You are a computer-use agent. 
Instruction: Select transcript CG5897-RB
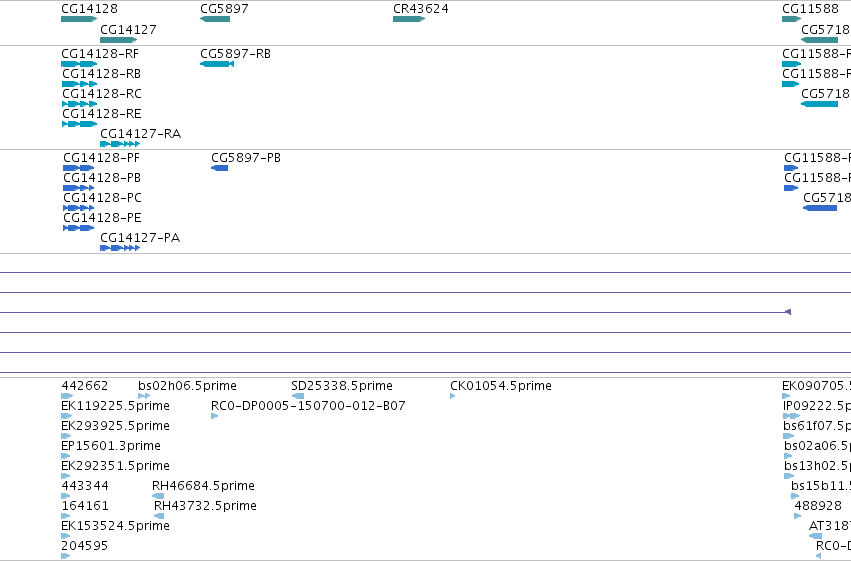click(x=236, y=54)
